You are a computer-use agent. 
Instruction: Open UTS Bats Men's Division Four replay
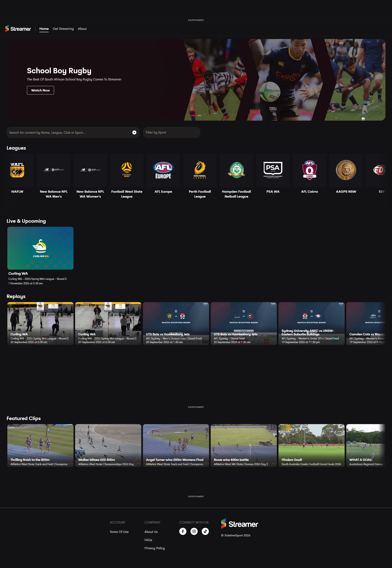click(176, 323)
